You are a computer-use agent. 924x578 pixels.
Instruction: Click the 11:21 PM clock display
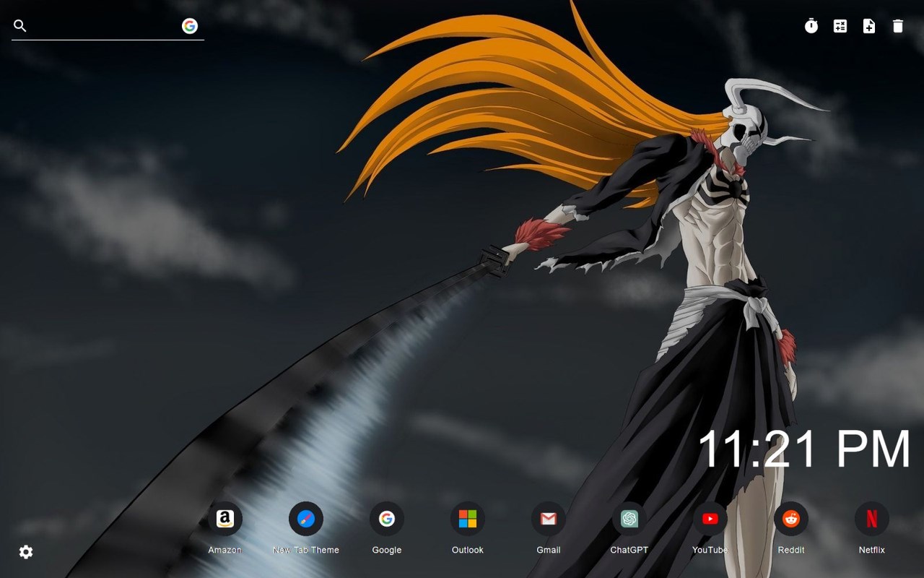point(803,449)
